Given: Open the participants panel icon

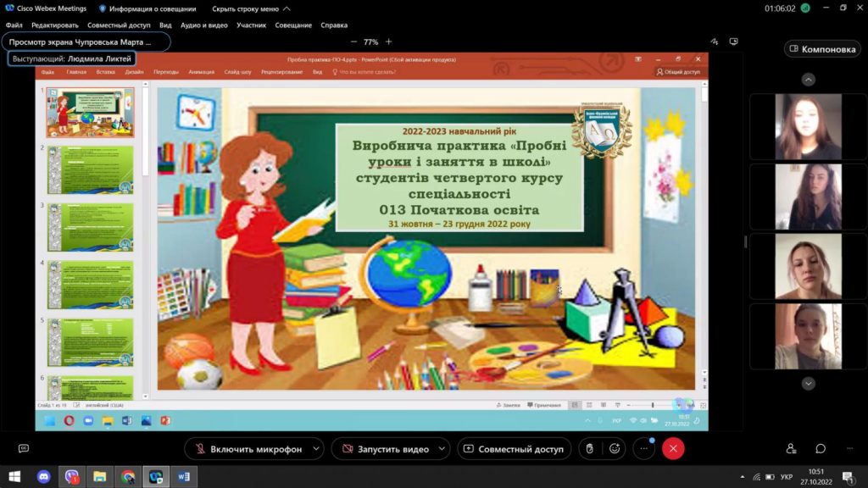Looking at the screenshot, I should coord(791,448).
